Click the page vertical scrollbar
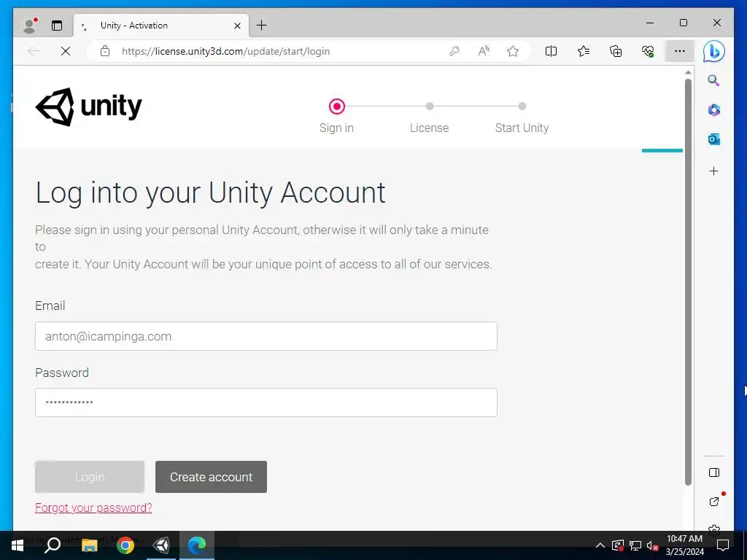This screenshot has width=747, height=560. pyautogui.click(x=688, y=282)
